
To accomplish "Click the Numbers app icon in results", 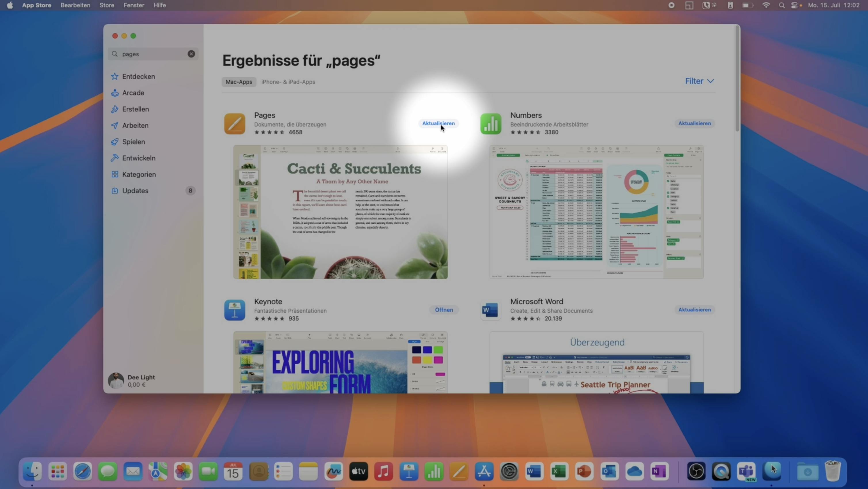I will (x=491, y=124).
